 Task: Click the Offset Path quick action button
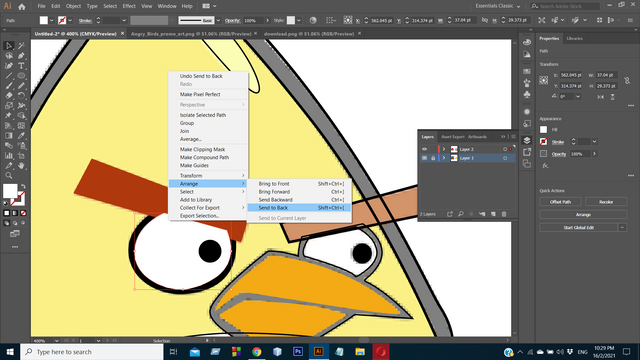pos(560,202)
